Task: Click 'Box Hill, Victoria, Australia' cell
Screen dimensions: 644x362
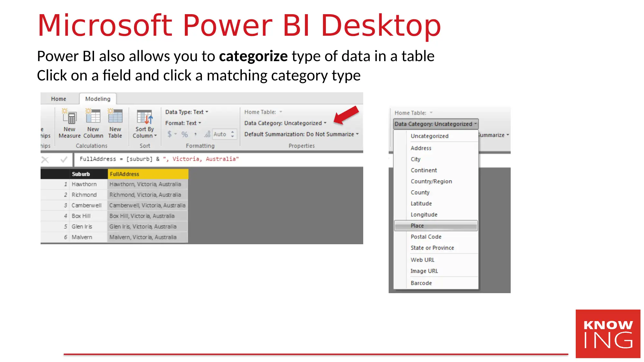Action: point(147,216)
